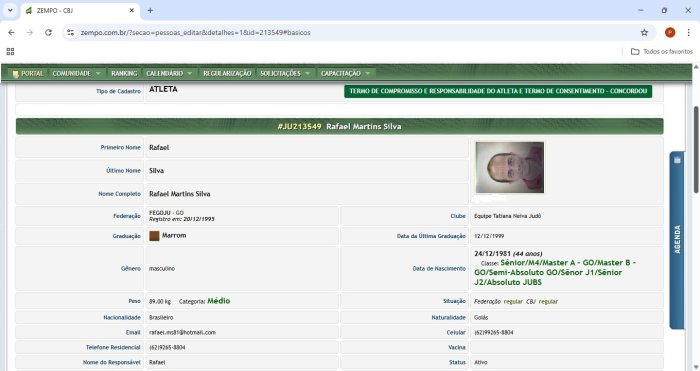Click the weight value 89.00 kg

point(160,302)
